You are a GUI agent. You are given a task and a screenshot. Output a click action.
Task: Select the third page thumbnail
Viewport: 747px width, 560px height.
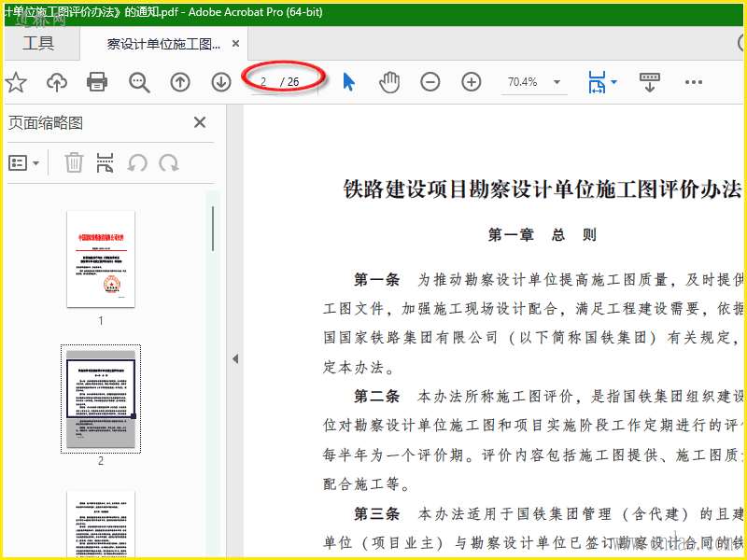pyautogui.click(x=101, y=524)
